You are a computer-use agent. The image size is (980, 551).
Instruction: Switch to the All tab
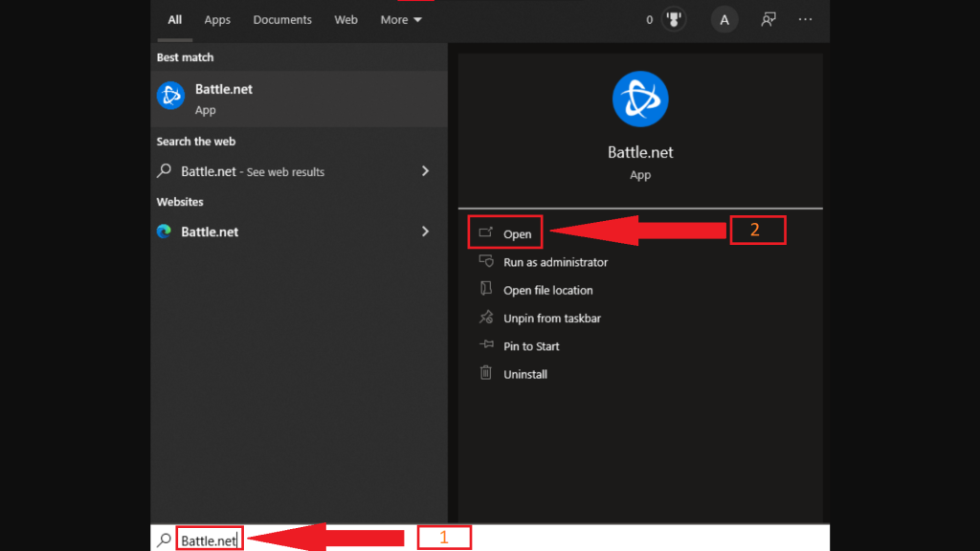point(174,20)
